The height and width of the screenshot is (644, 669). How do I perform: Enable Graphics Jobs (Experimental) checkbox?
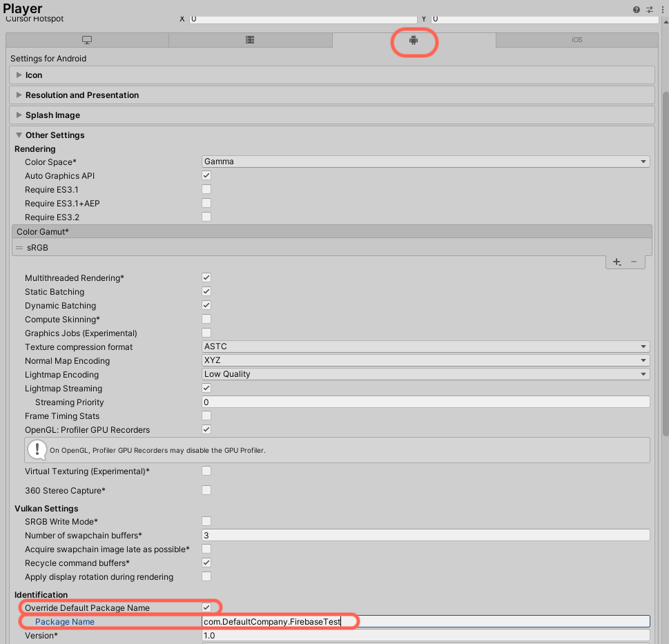[x=206, y=333]
